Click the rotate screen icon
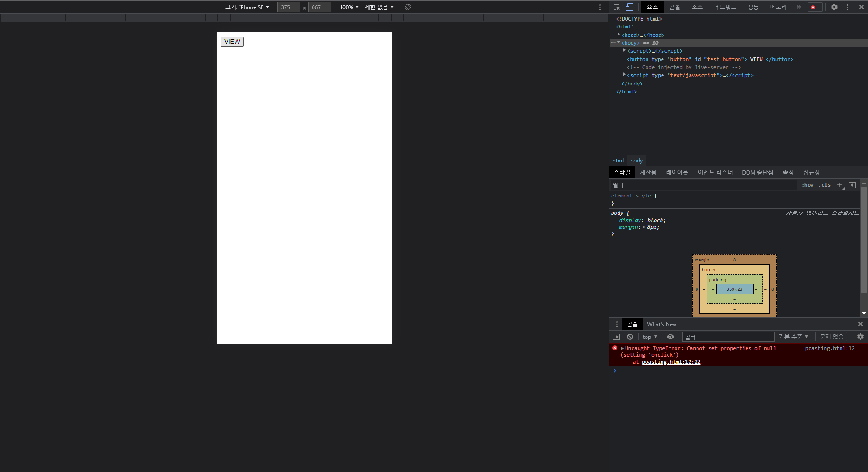Image resolution: width=868 pixels, height=472 pixels. (408, 7)
